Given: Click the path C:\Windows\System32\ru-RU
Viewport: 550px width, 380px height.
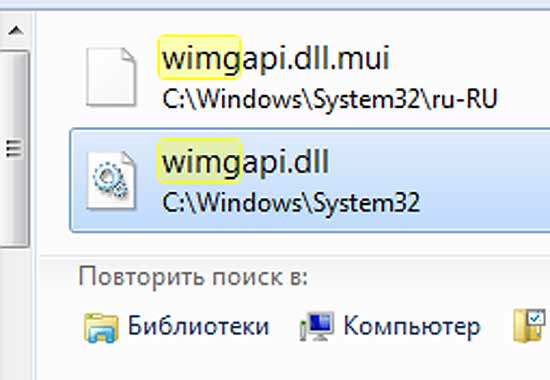Looking at the screenshot, I should tap(330, 99).
